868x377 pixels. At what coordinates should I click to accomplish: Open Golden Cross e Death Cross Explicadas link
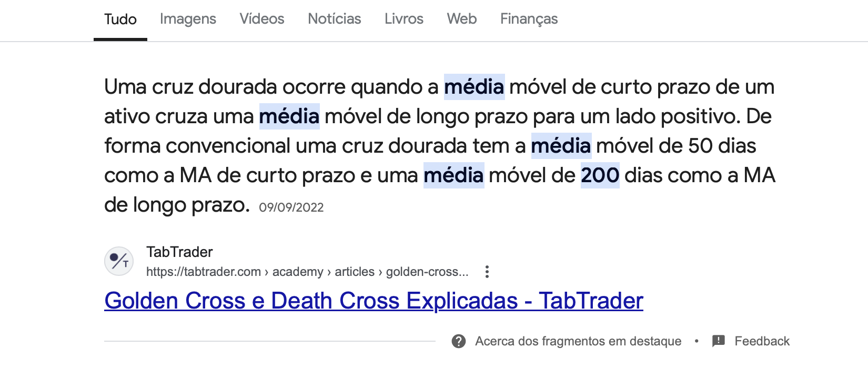click(x=374, y=301)
